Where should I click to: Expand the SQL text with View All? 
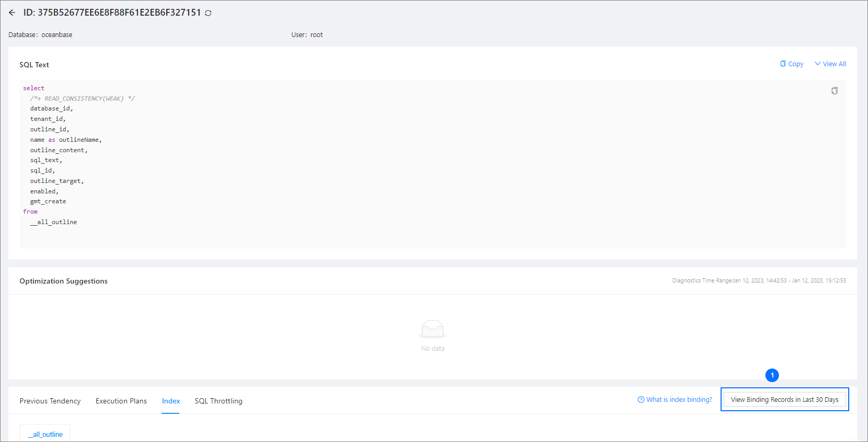pyautogui.click(x=830, y=64)
